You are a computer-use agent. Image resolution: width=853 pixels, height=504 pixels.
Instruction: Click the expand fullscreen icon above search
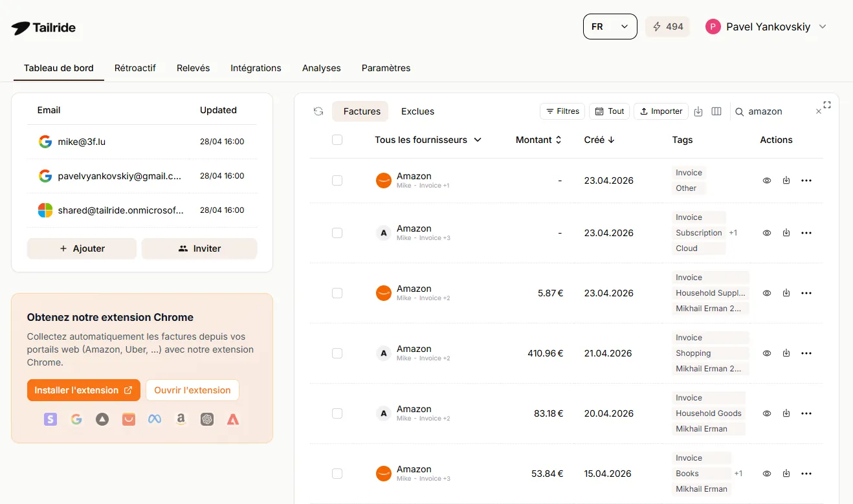[x=826, y=104]
